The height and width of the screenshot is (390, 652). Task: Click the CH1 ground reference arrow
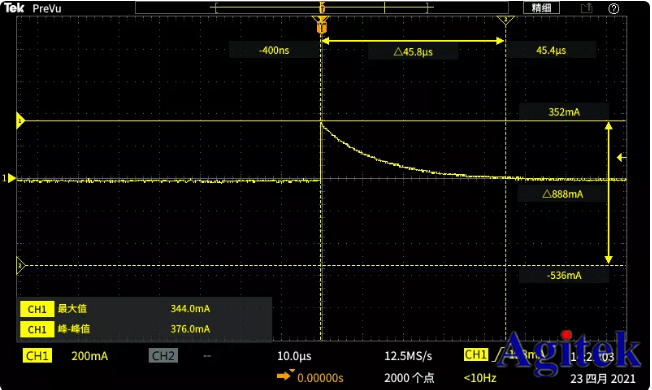[x=9, y=178]
